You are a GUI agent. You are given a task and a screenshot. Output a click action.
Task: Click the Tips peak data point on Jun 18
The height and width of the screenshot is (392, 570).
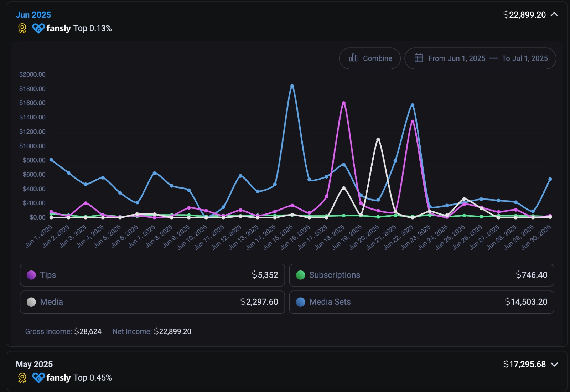(344, 103)
